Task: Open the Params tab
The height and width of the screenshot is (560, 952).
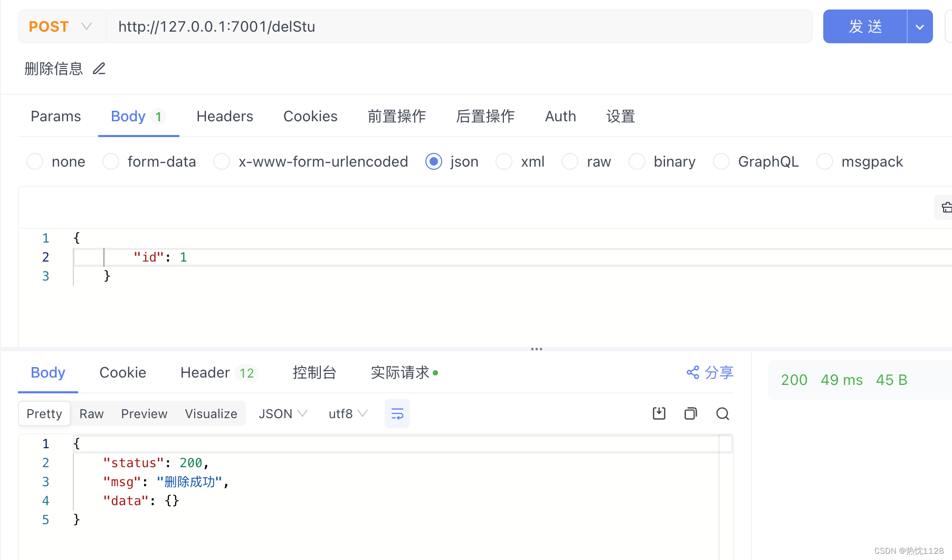Action: (56, 116)
